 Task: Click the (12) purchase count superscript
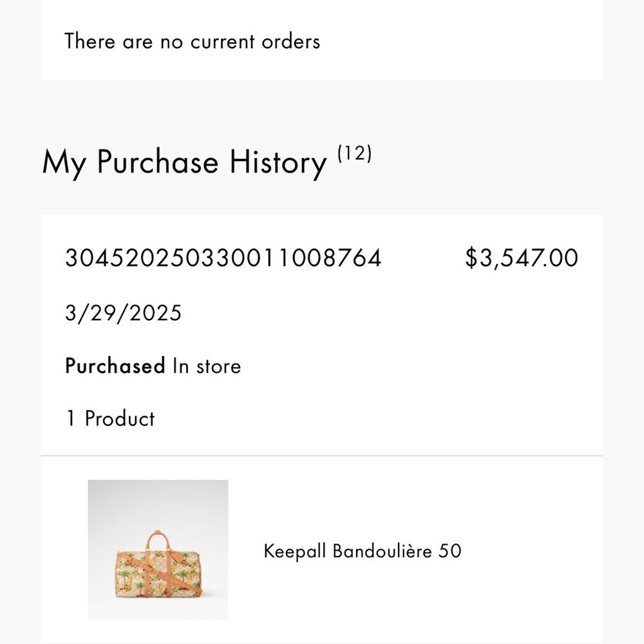355,154
